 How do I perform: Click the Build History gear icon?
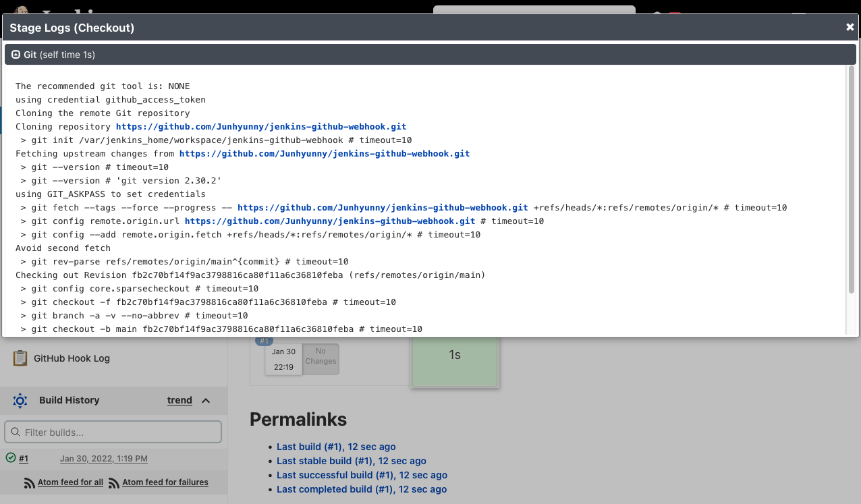[x=20, y=400]
